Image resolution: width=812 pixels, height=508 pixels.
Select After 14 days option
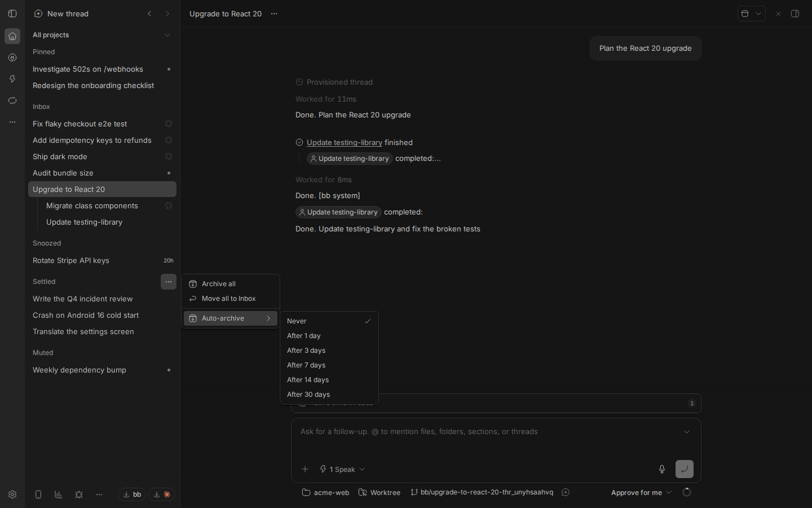(329, 380)
